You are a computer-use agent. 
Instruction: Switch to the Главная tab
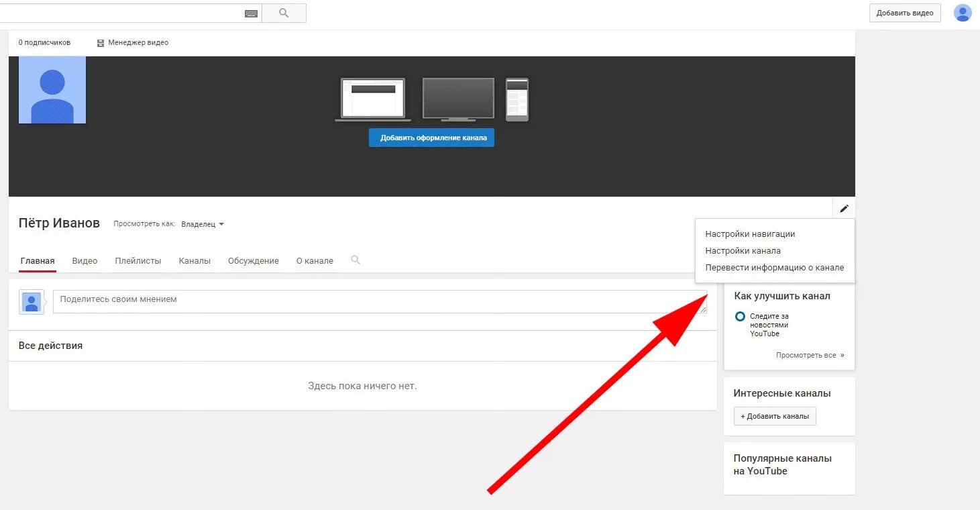(38, 261)
